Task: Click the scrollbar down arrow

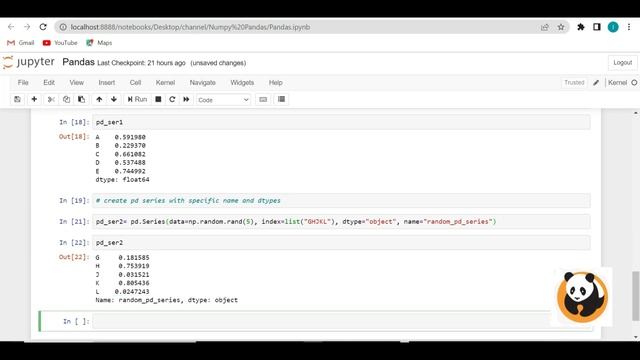Action: pyautogui.click(x=636, y=337)
